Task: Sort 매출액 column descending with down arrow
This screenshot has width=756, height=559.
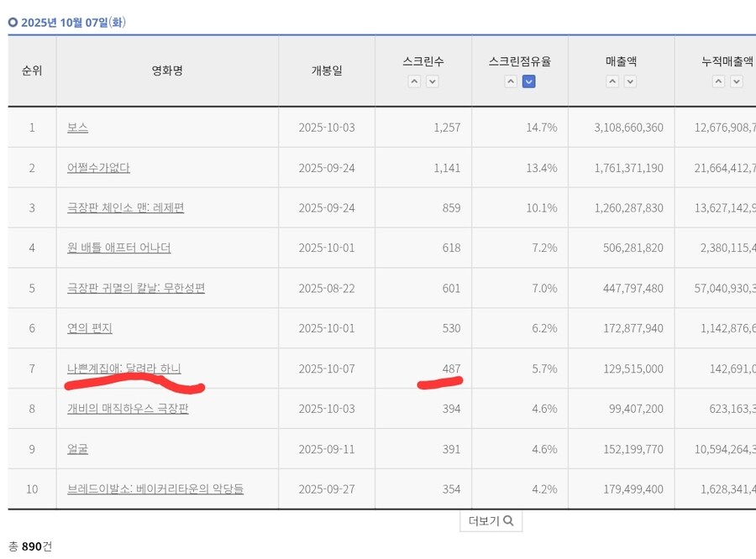Action: (629, 81)
